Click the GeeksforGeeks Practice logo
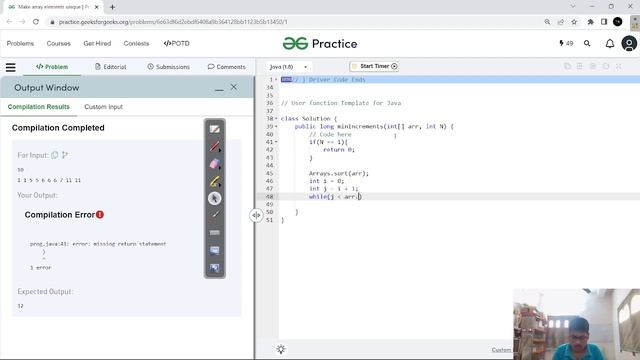Viewport: 640px width, 360px height. click(x=320, y=44)
